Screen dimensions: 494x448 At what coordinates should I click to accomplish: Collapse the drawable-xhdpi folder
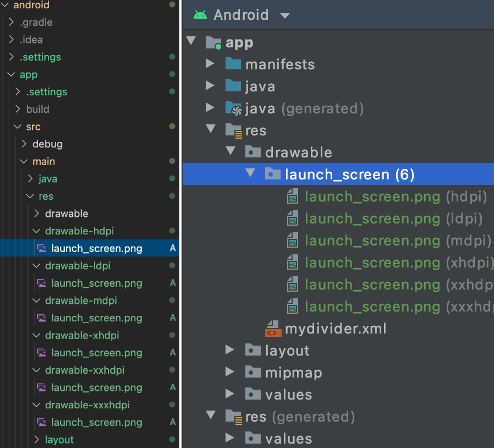click(36, 335)
